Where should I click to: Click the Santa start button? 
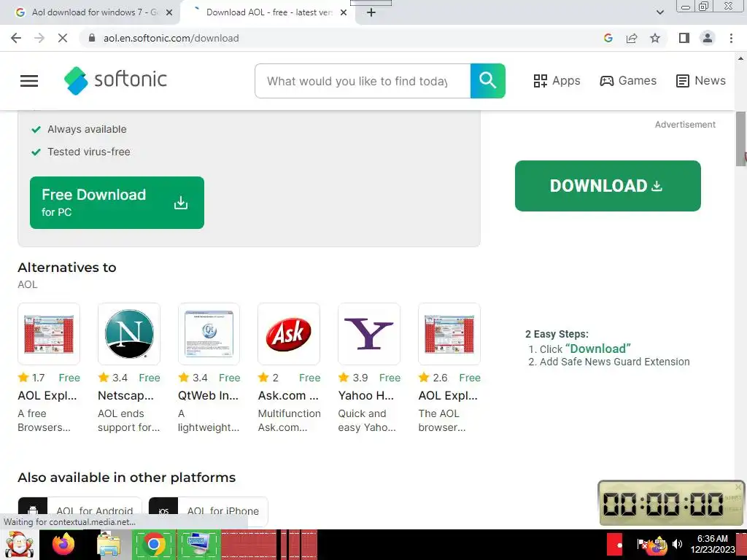[x=19, y=545]
